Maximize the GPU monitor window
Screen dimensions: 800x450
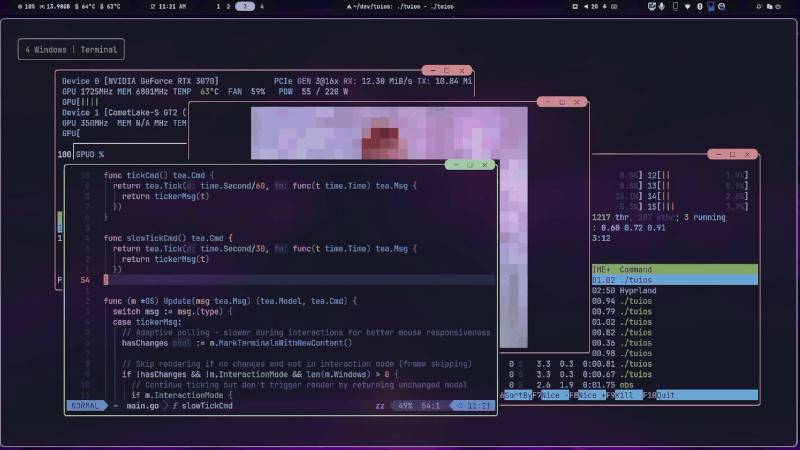pyautogui.click(x=447, y=70)
